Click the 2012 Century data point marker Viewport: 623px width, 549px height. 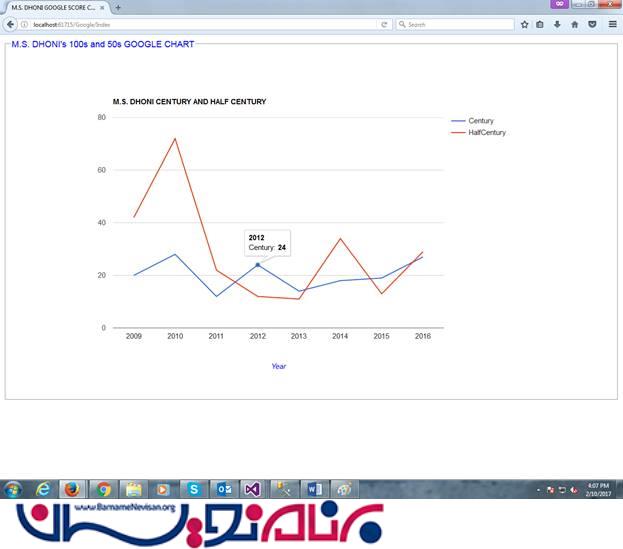[x=257, y=265]
